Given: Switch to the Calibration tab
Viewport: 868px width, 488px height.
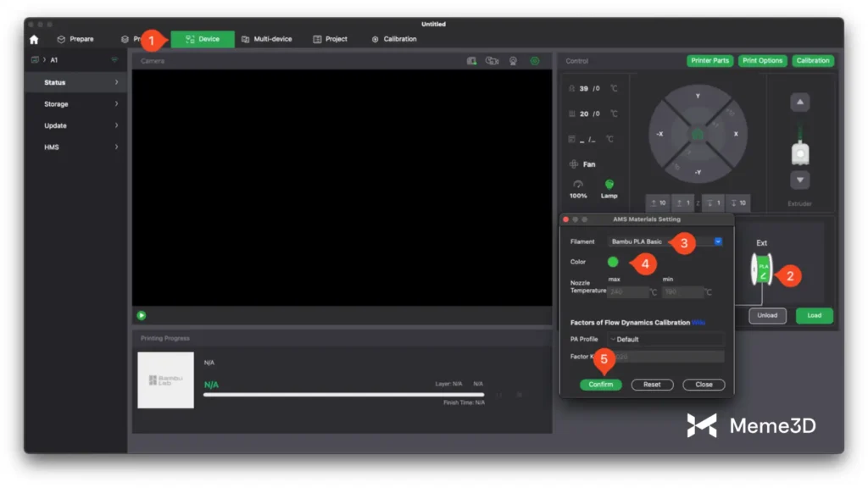Looking at the screenshot, I should [x=394, y=39].
